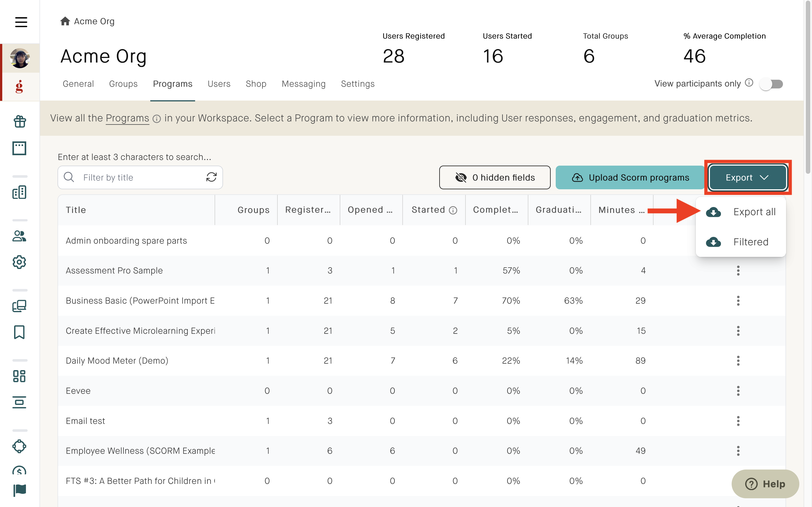The image size is (812, 507).
Task: Click the info icon next to Started column
Action: pos(453,210)
